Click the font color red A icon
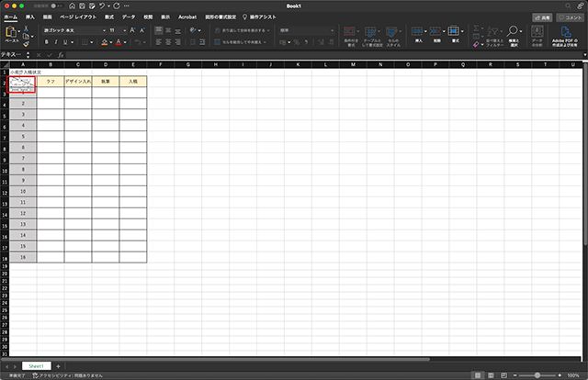Screen dimensions: 588x380 [x=120, y=41]
